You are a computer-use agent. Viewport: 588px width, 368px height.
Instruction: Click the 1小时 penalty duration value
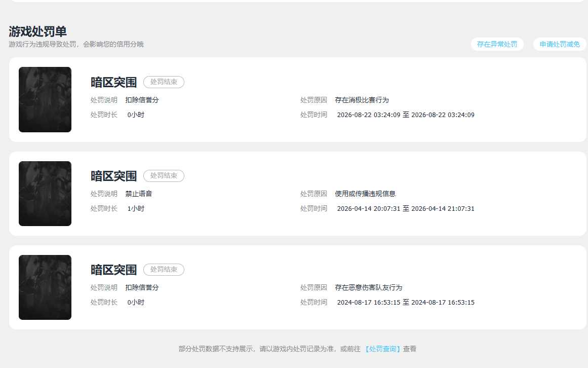(x=136, y=208)
